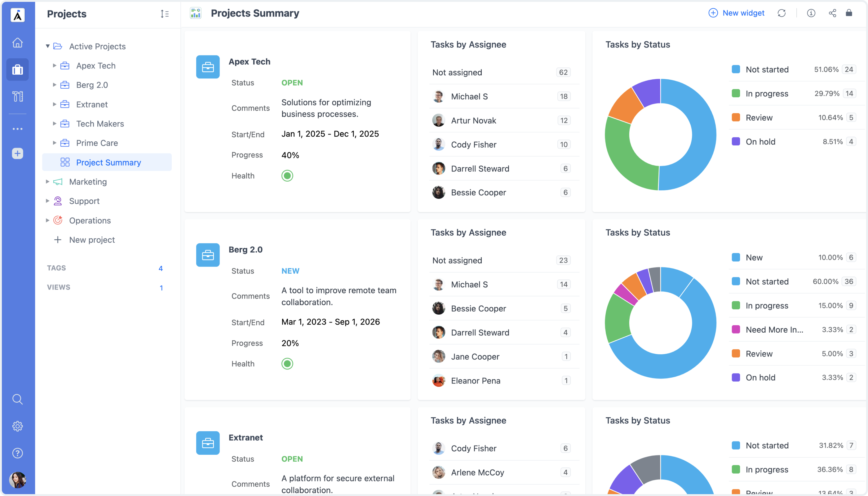Open the Home icon in the sidebar
Screen dimensions: 868x496
tap(17, 42)
